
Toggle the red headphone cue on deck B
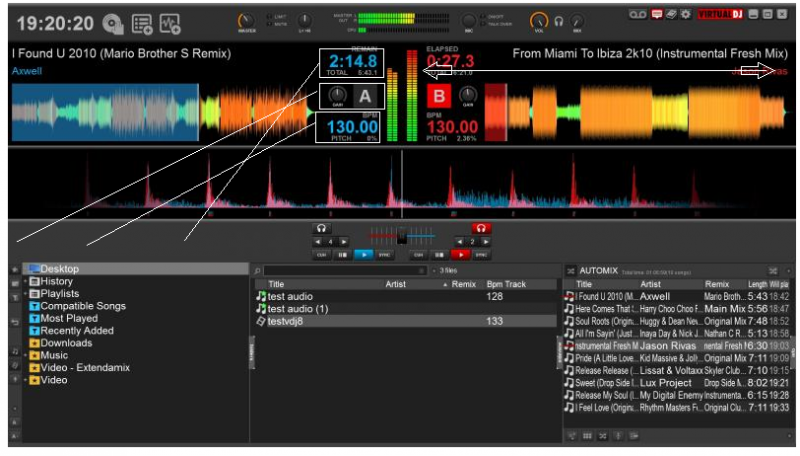pyautogui.click(x=481, y=228)
